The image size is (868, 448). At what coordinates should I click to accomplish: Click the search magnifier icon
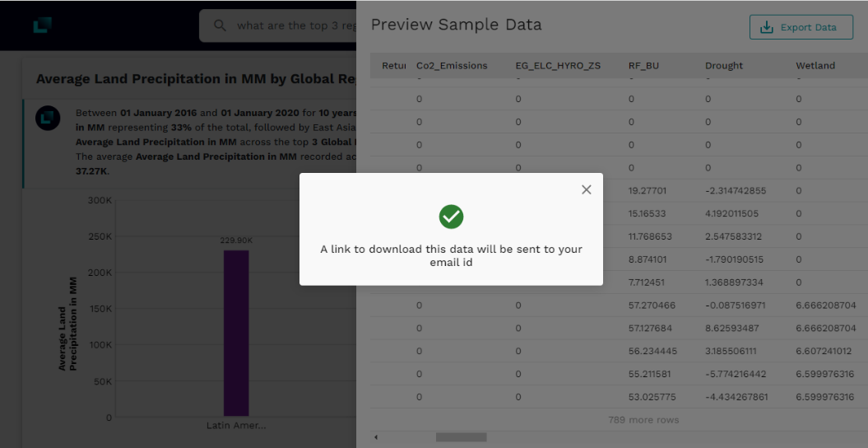click(220, 26)
